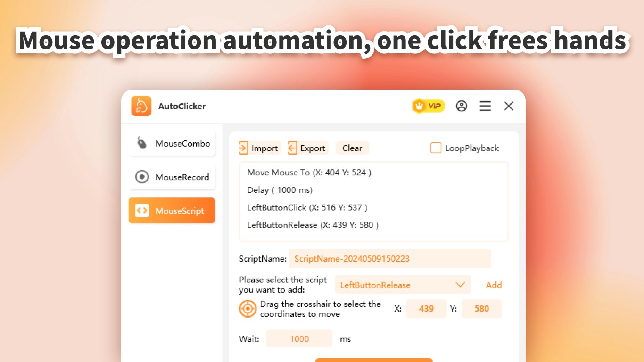Click the X coordinate field showing 439
This screenshot has height=362, width=644.
426,309
